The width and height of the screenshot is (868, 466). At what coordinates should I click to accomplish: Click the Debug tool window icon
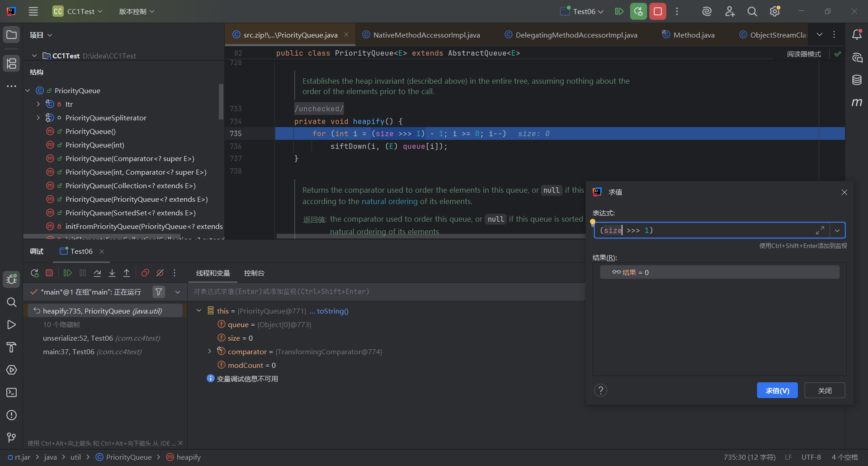(x=12, y=279)
